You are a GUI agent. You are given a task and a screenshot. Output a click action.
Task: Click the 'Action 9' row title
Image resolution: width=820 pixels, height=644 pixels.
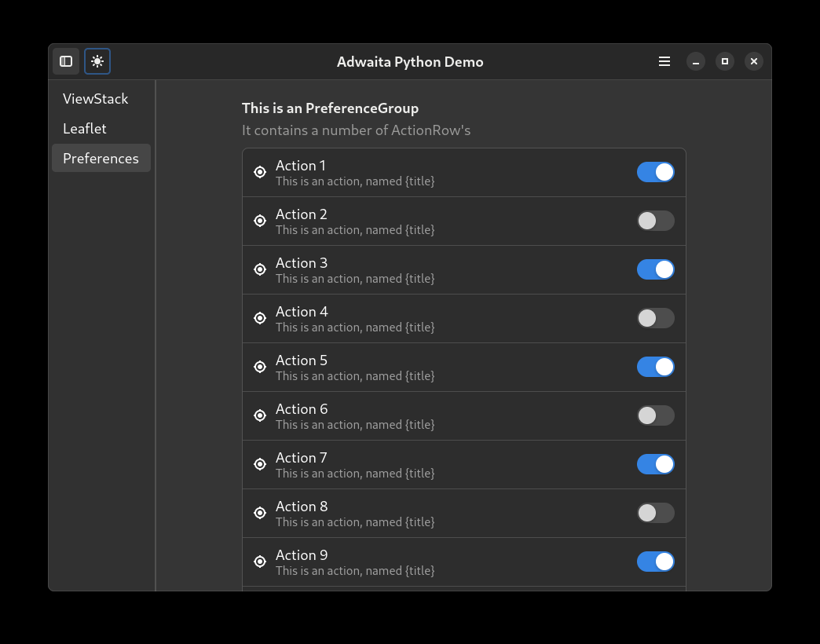coord(302,554)
